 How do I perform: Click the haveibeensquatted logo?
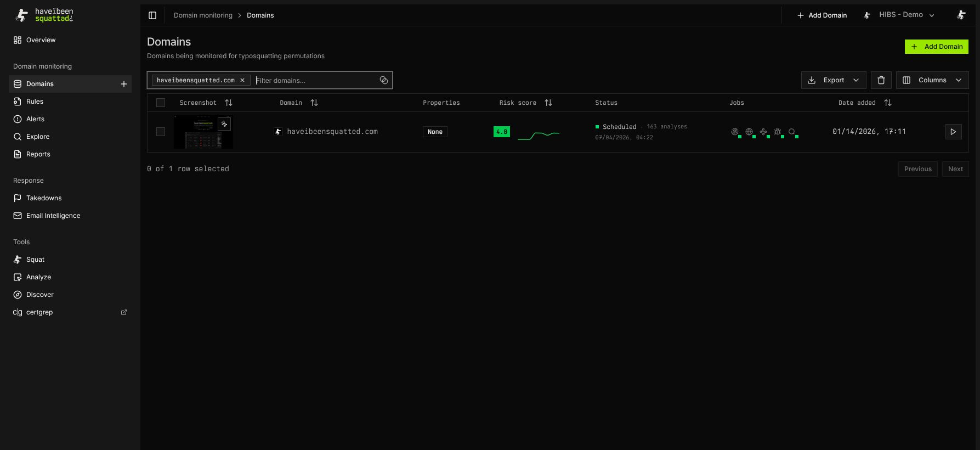pyautogui.click(x=44, y=15)
